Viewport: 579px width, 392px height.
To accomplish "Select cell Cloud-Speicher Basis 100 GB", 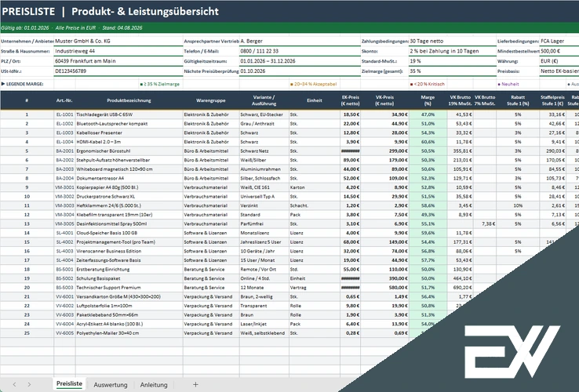I will pos(129,233).
